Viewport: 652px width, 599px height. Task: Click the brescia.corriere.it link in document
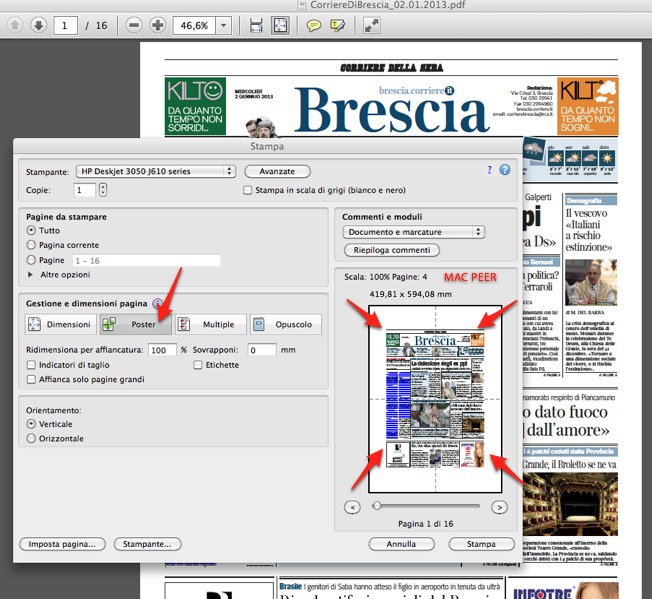click(416, 90)
